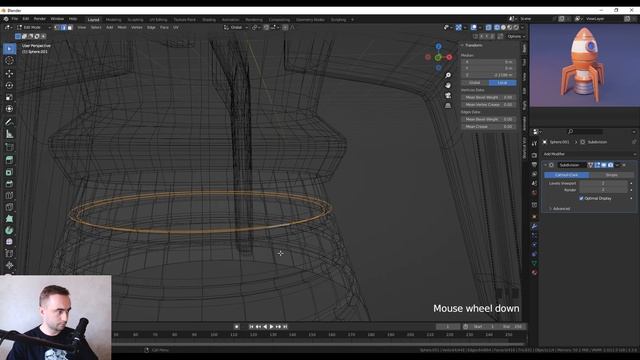Select the Select Box tool
The image size is (640, 360).
9,49
